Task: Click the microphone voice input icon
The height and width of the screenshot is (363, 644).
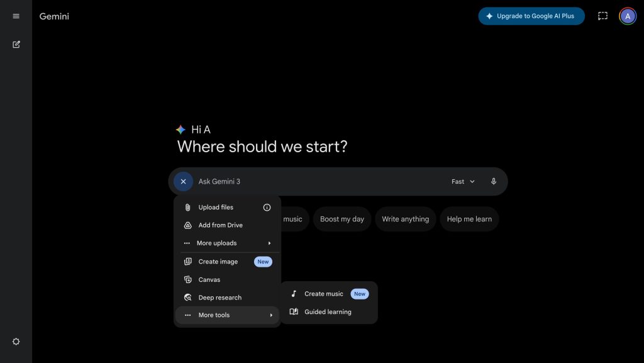Action: click(x=494, y=181)
